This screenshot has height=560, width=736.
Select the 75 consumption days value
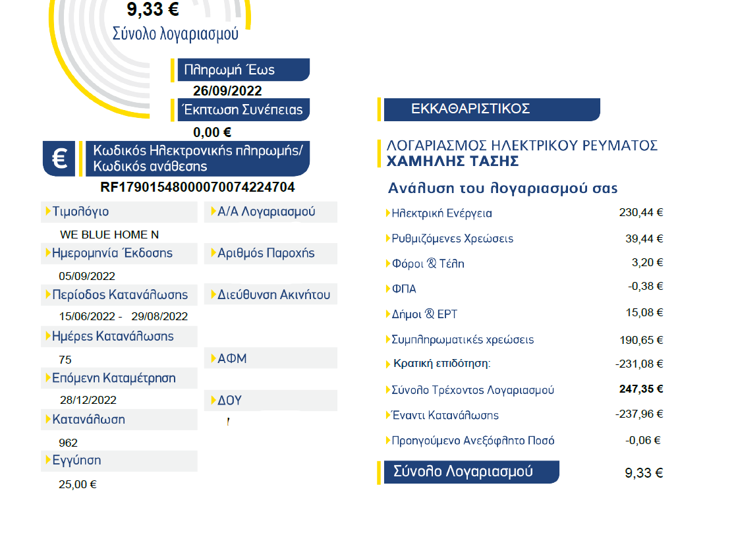coord(65,360)
